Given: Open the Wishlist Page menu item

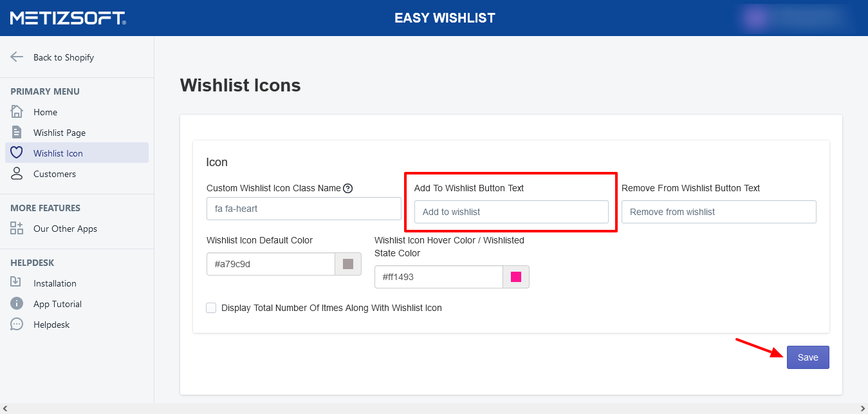Looking at the screenshot, I should [x=59, y=133].
